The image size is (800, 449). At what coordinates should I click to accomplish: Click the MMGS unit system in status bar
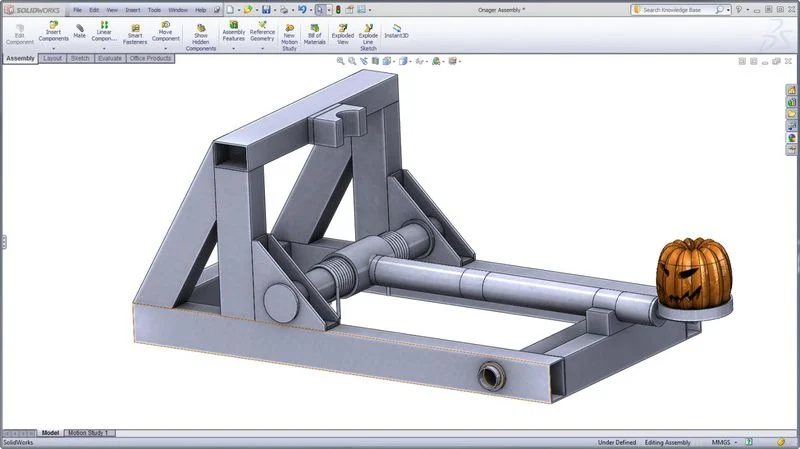[722, 442]
